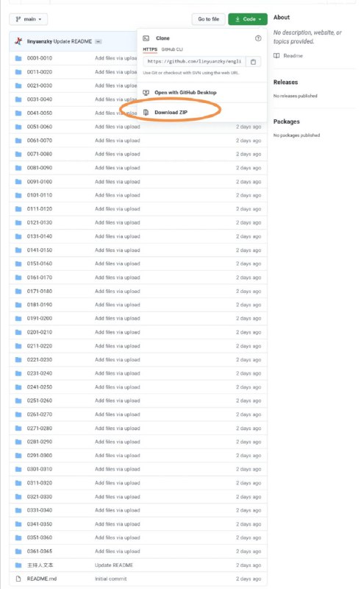The height and width of the screenshot is (589, 364).
Task: Expand commit details ellipsis button
Action: point(99,41)
